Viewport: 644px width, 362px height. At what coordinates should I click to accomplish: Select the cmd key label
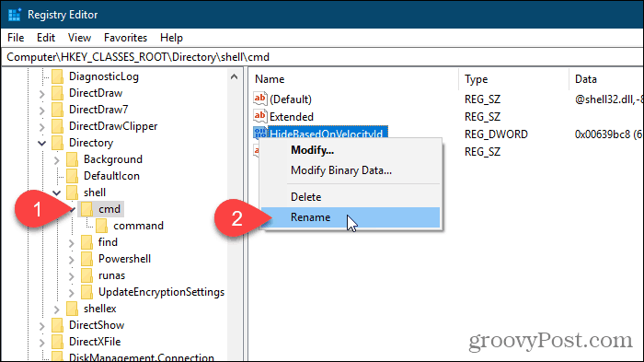coord(109,209)
